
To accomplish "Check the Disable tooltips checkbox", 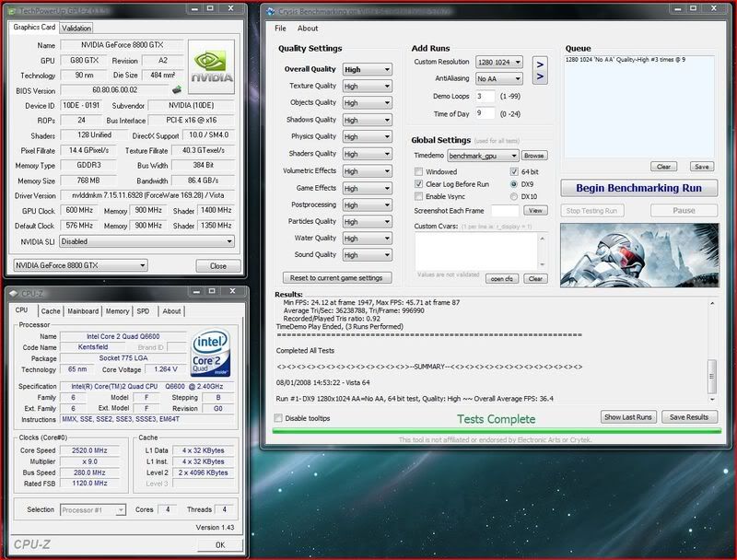I will 278,418.
